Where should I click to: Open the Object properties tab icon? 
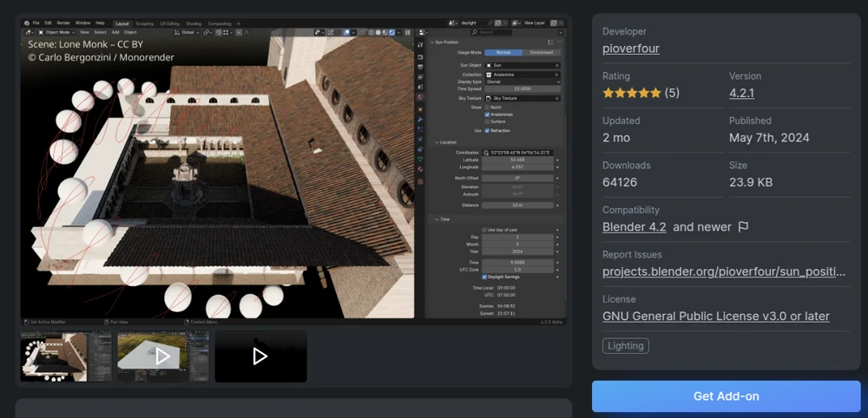click(x=420, y=109)
